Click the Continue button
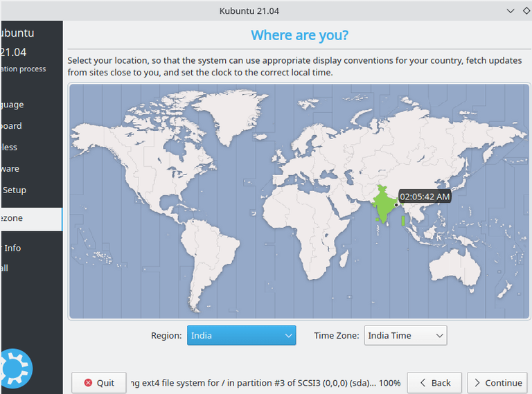The image size is (532, 394). click(x=497, y=383)
